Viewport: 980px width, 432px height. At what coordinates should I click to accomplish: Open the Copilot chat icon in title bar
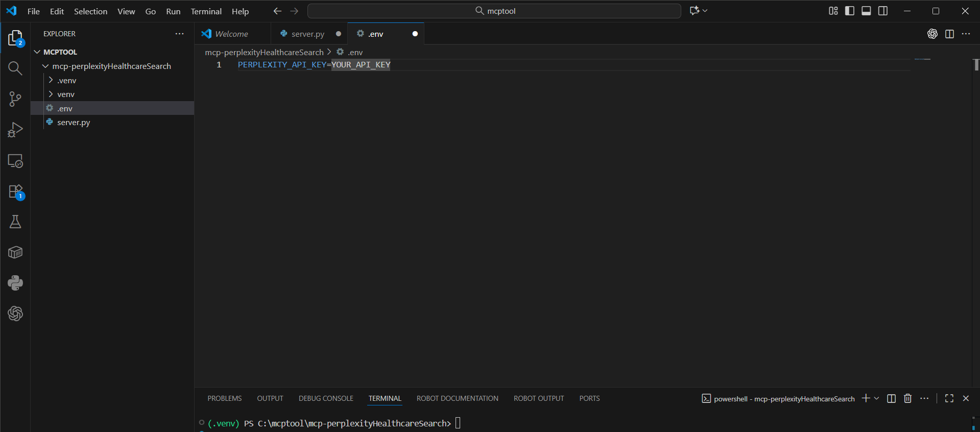694,11
